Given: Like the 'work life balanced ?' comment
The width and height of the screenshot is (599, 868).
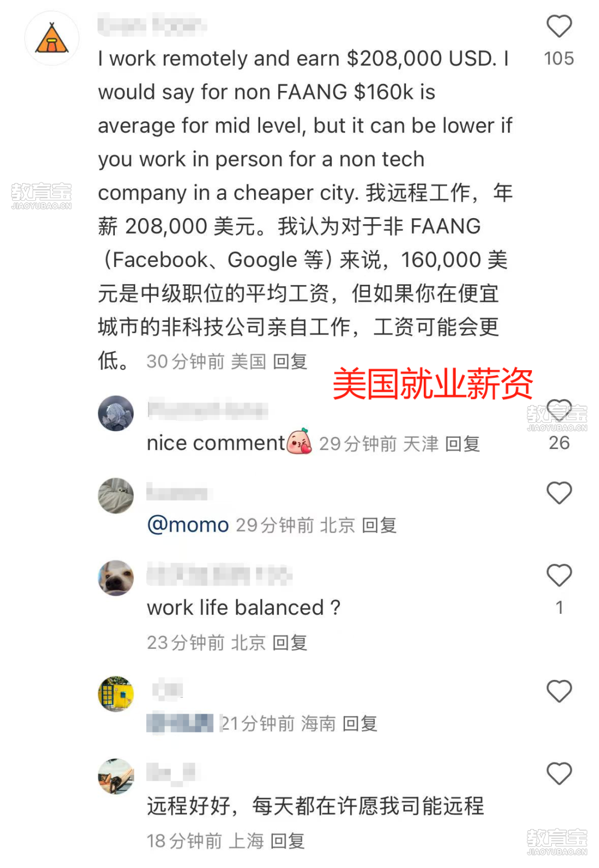Looking at the screenshot, I should click(559, 575).
